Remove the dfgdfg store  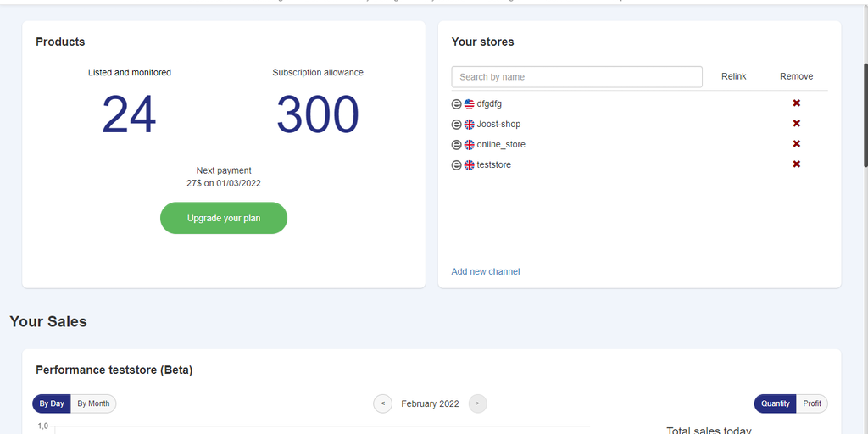pos(796,103)
